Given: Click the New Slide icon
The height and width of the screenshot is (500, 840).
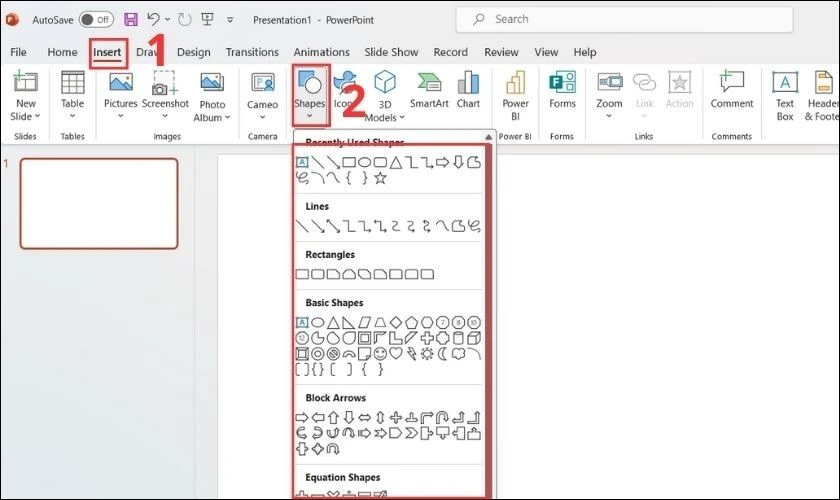Looking at the screenshot, I should (25, 81).
